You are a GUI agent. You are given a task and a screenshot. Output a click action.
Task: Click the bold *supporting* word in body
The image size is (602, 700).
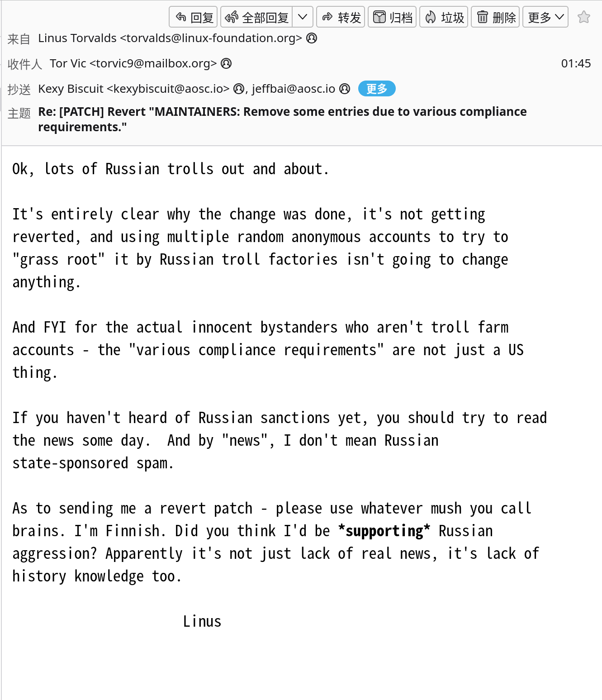click(384, 531)
